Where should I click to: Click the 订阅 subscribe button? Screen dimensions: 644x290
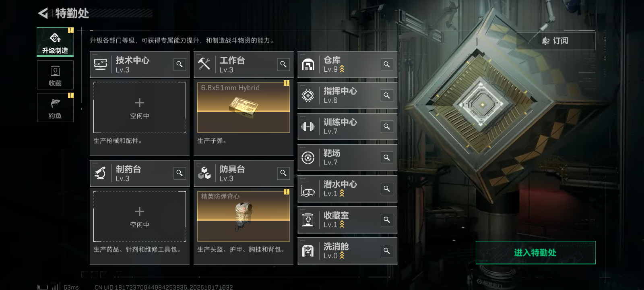click(x=555, y=41)
